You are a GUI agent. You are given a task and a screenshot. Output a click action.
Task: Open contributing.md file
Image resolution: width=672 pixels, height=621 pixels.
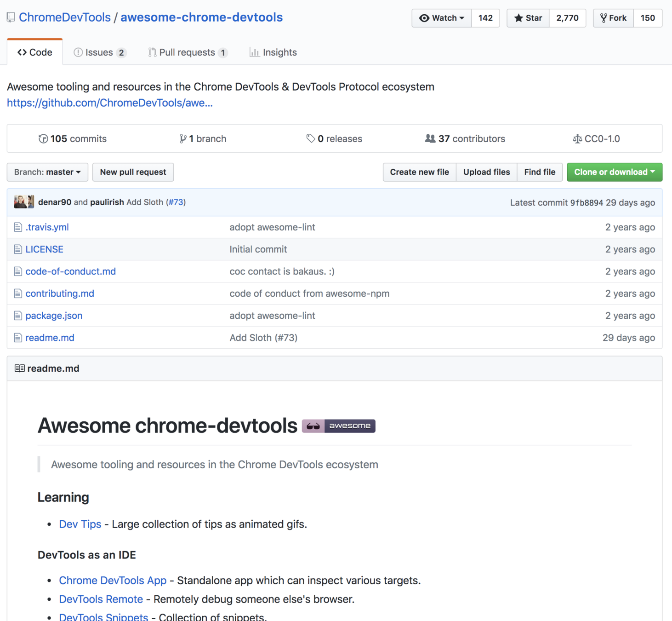60,293
